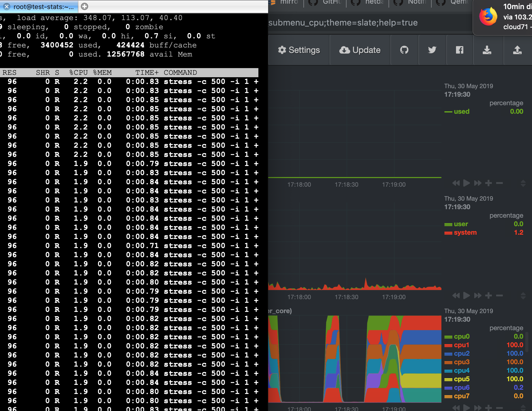Share the dashboard using the Twitter icon
The height and width of the screenshot is (411, 532).
[432, 50]
